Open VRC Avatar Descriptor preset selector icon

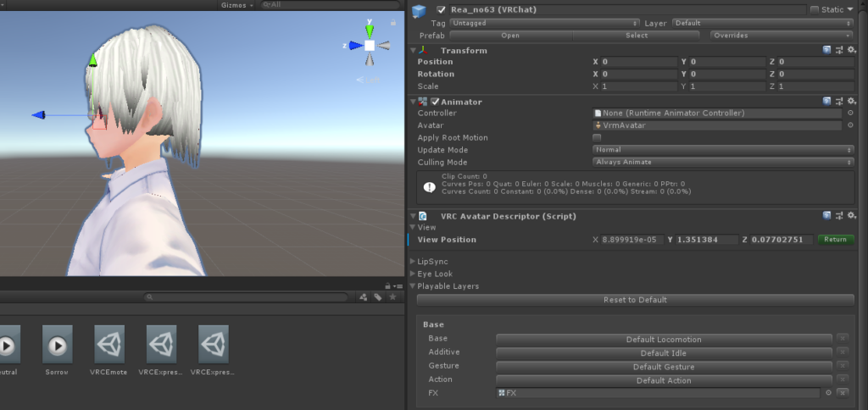tap(839, 216)
